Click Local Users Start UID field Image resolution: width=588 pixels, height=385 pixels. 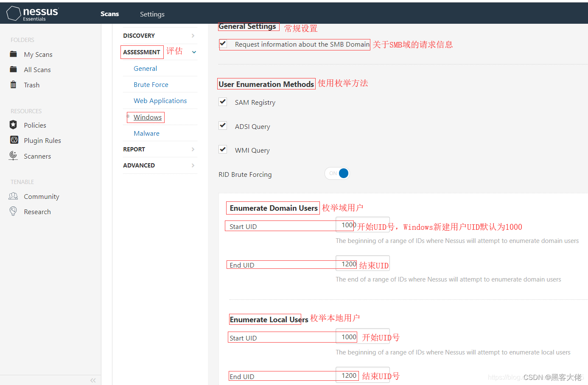click(x=363, y=336)
